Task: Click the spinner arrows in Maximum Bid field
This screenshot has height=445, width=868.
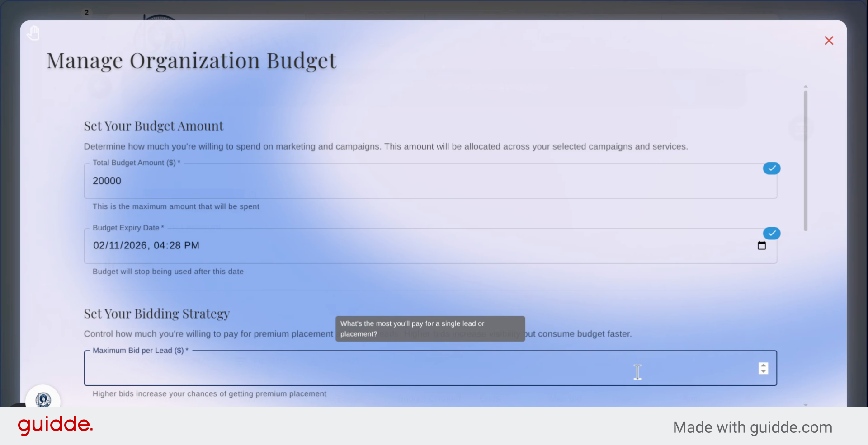Action: coord(763,368)
